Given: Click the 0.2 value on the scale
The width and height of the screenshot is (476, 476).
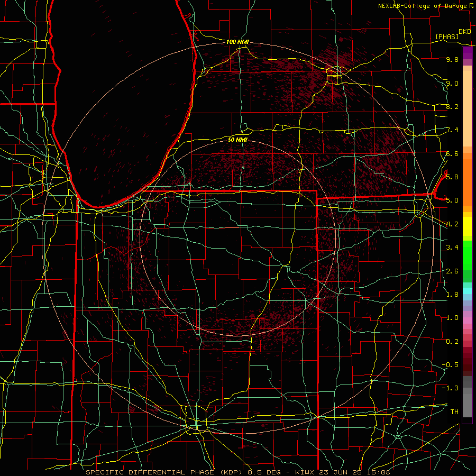Looking at the screenshot, I should point(452,342).
